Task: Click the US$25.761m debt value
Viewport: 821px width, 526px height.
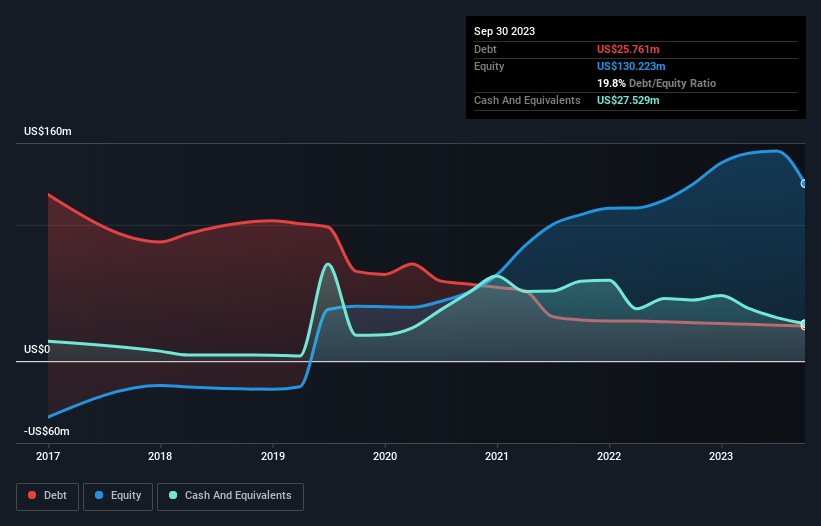Action: [628, 49]
